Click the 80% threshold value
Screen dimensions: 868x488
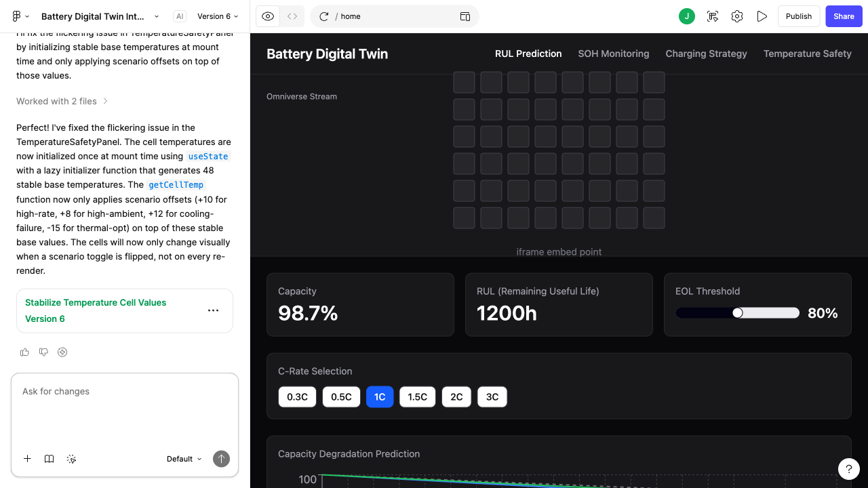coord(823,313)
